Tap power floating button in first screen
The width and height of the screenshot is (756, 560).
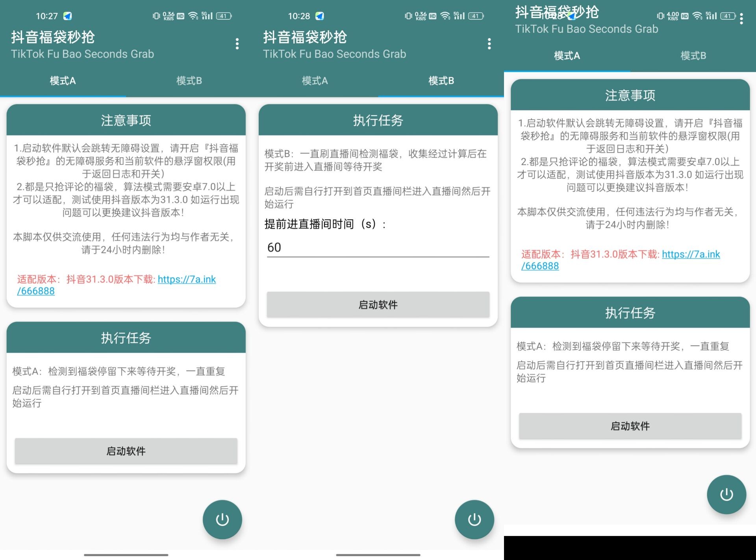tap(222, 519)
